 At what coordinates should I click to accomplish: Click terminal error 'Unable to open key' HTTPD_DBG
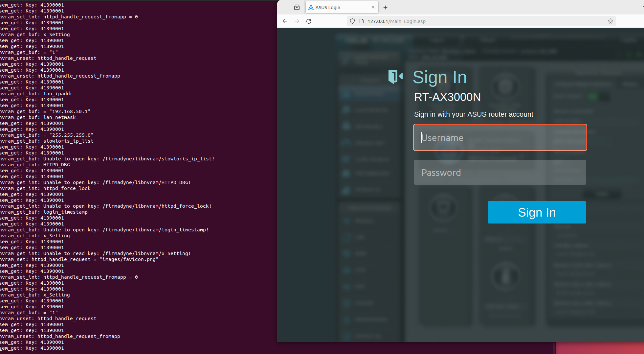tap(95, 182)
